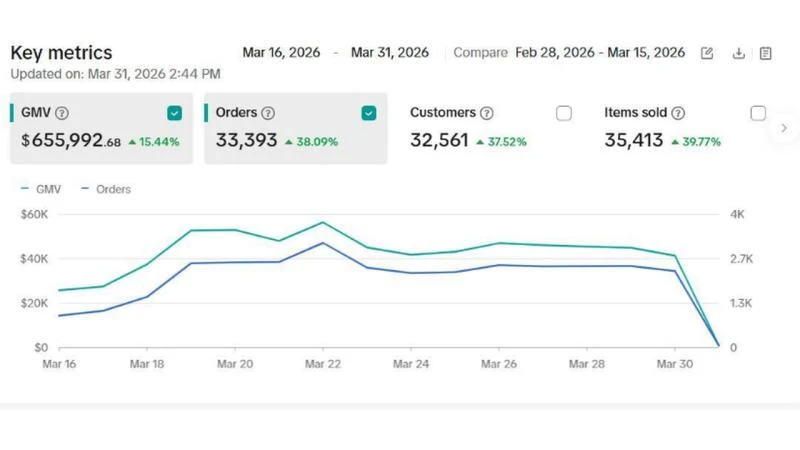
Task: Open the Orders help tooltip icon
Action: 268,113
